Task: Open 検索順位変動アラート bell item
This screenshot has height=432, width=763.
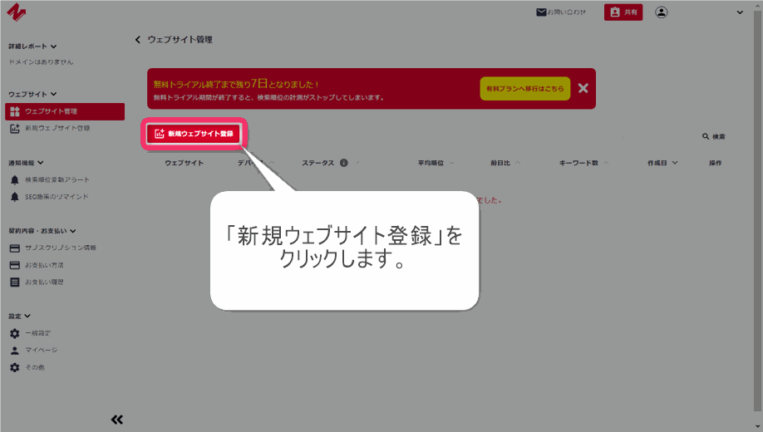Action: pyautogui.click(x=50, y=180)
